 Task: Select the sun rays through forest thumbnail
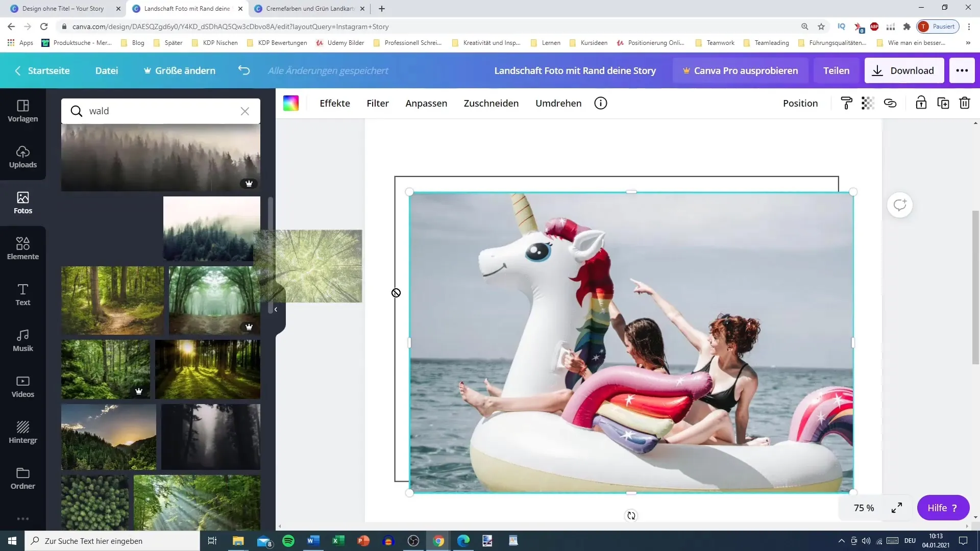click(208, 369)
